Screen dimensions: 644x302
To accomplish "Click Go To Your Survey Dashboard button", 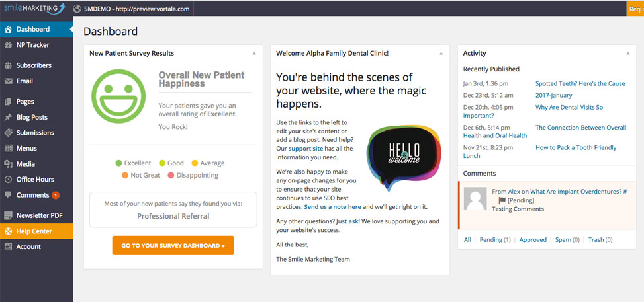I will (173, 245).
